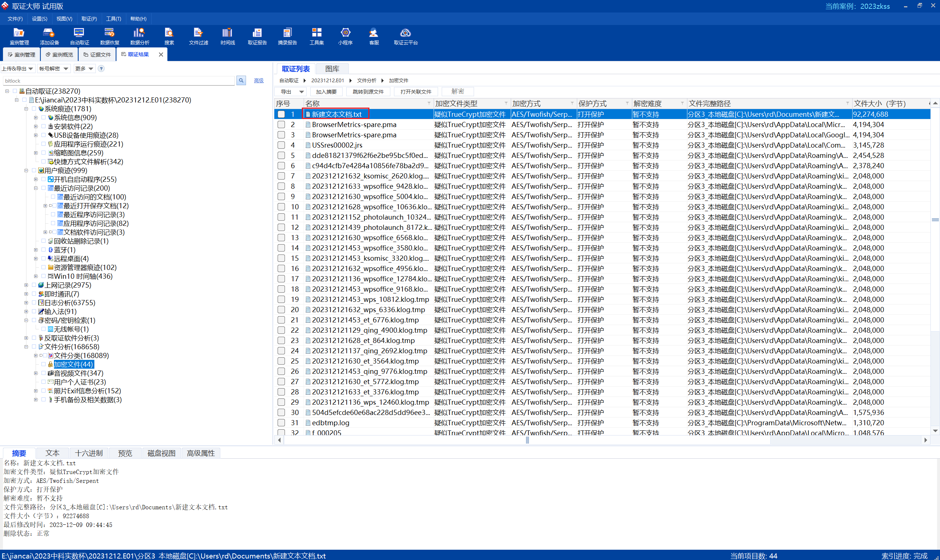This screenshot has width=940, height=560.
Task: Expand the 日志分析(63755) tree node
Action: click(26, 303)
